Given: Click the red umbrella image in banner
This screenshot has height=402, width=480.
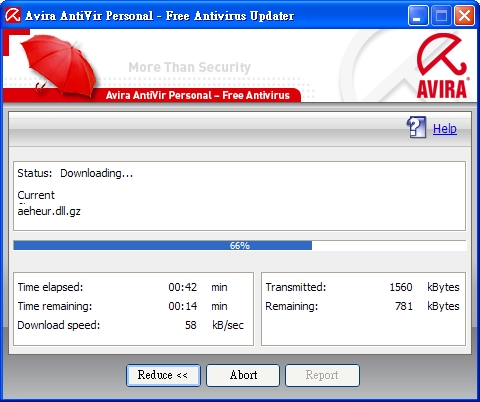Looking at the screenshot, I should coord(59,66).
